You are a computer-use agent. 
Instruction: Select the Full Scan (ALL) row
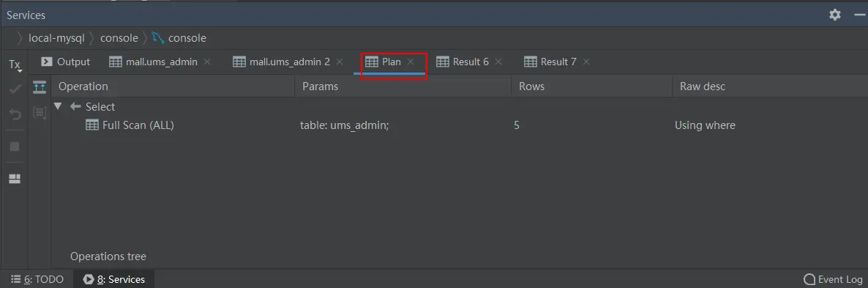coord(460,125)
